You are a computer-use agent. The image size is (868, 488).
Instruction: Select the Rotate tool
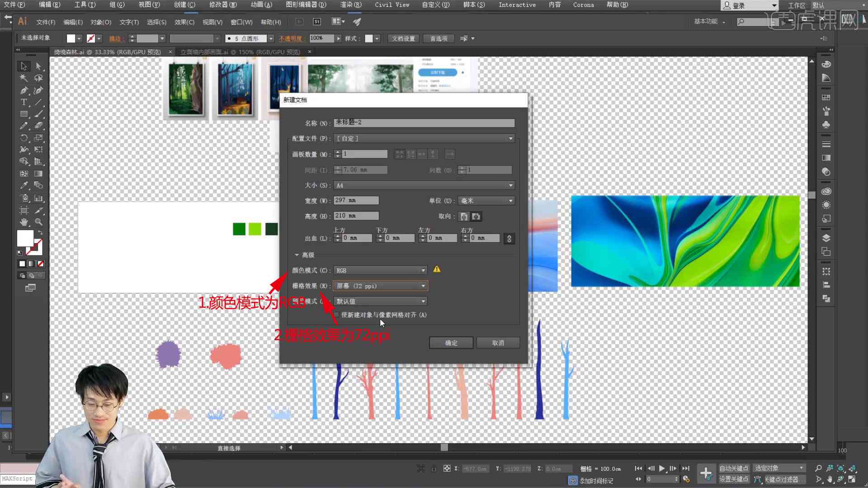coord(24,138)
